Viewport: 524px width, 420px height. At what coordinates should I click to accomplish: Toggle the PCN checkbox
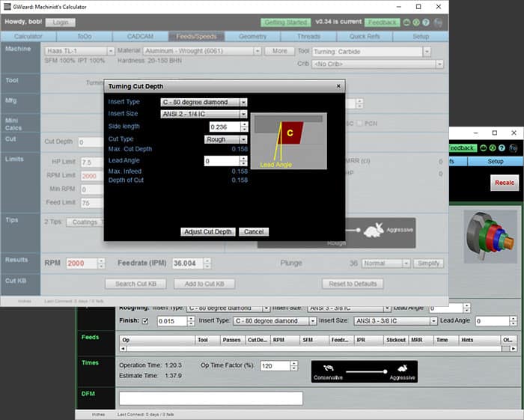pos(359,124)
